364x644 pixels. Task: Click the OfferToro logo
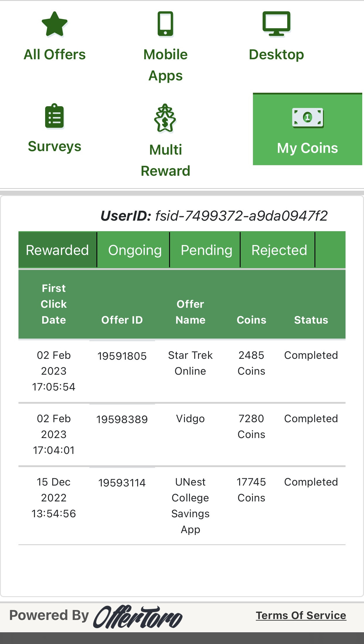(x=138, y=616)
